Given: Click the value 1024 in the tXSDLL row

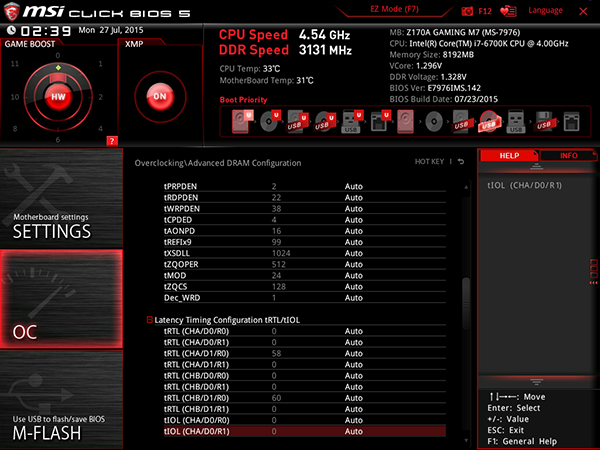Looking at the screenshot, I should [281, 253].
